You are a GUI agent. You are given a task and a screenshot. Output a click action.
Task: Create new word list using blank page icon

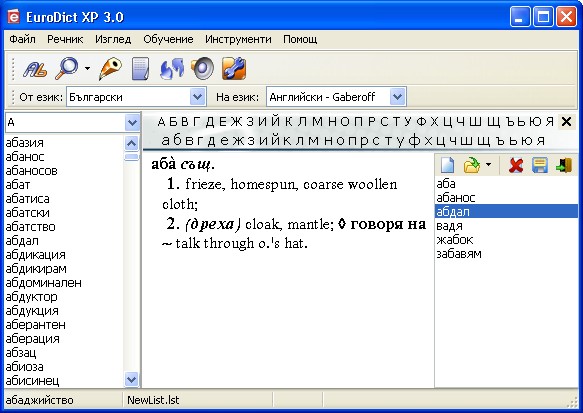click(x=447, y=165)
